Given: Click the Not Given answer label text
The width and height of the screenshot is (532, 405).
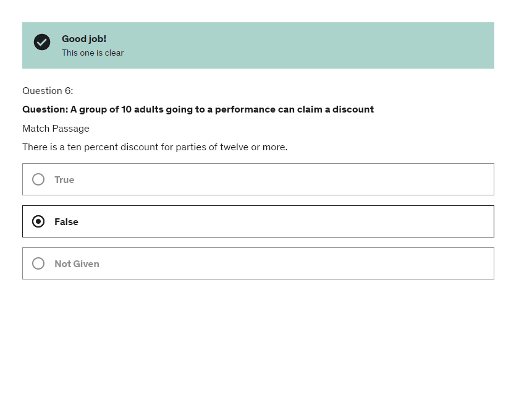Looking at the screenshot, I should coord(77,264).
